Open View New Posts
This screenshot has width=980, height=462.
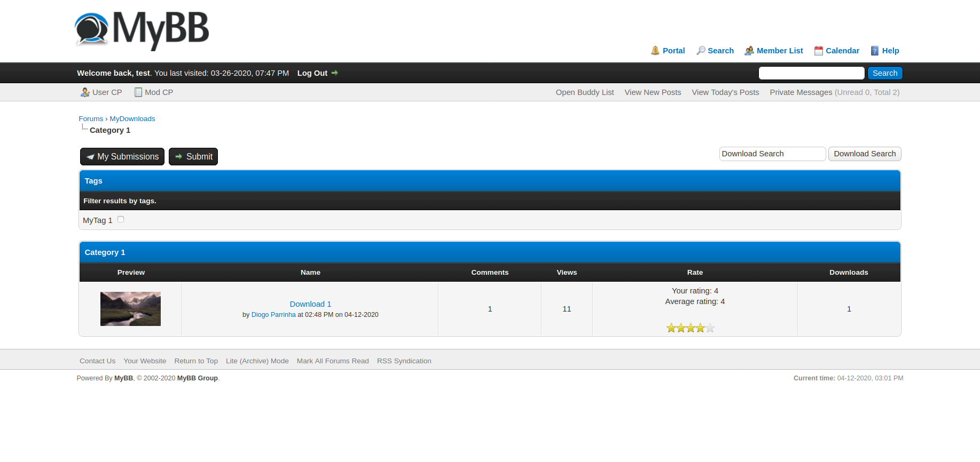653,92
